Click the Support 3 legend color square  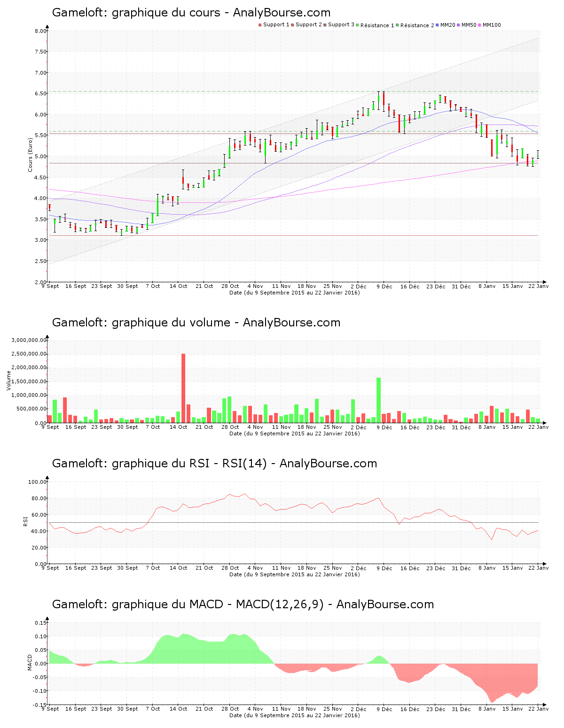(x=325, y=25)
